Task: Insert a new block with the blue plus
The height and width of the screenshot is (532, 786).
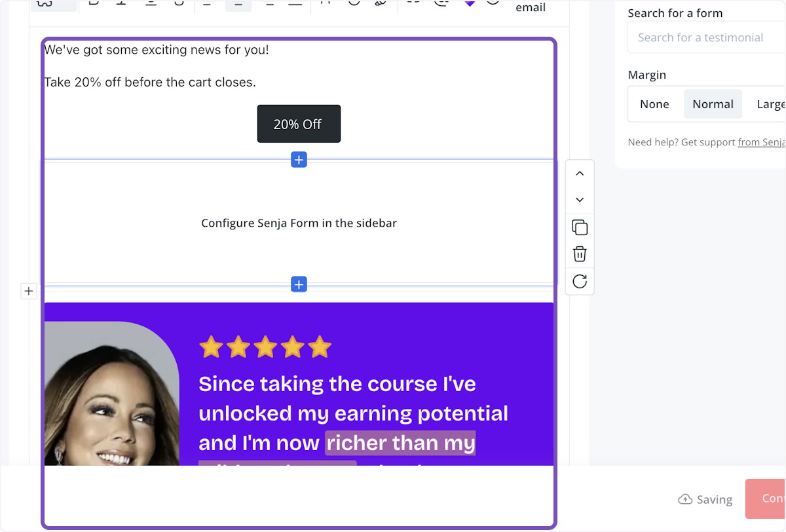Action: [x=299, y=159]
